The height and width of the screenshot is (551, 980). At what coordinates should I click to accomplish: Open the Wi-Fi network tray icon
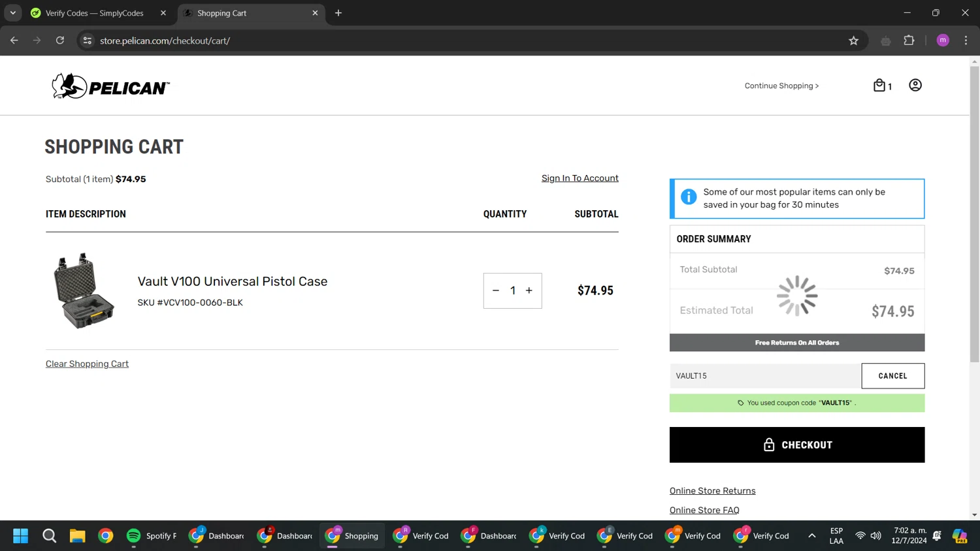(860, 536)
